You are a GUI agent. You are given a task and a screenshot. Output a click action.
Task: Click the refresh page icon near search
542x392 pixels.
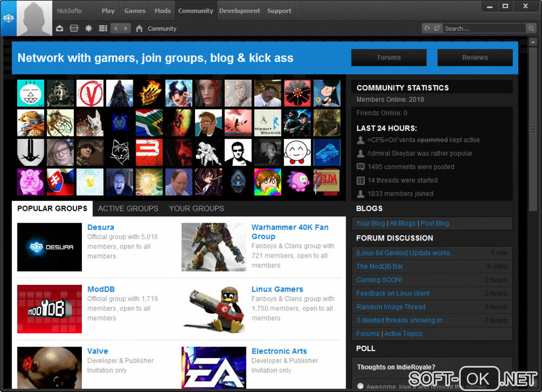point(427,28)
